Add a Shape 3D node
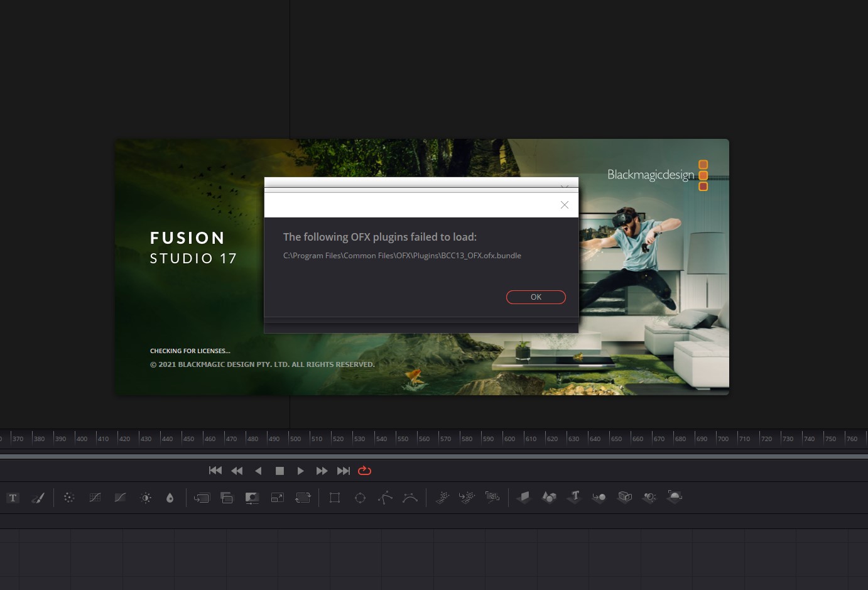The height and width of the screenshot is (590, 868). coord(549,497)
